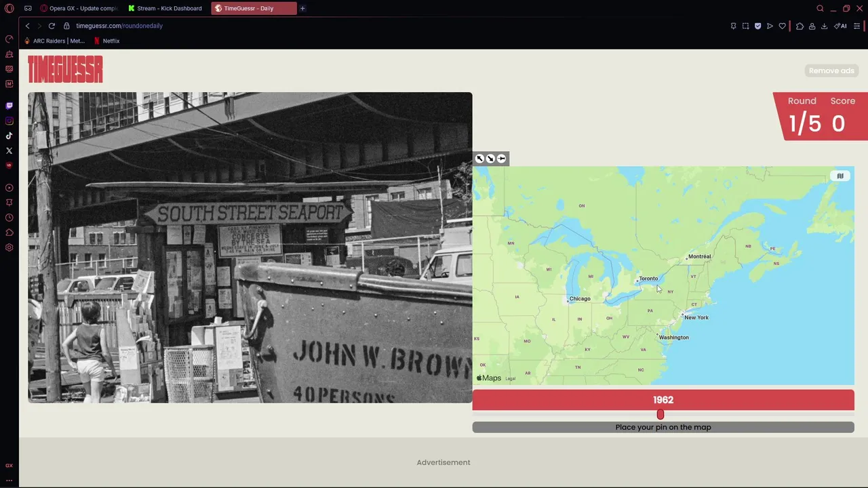Reload the TimeGuessr page
868x488 pixels.
[x=52, y=26]
